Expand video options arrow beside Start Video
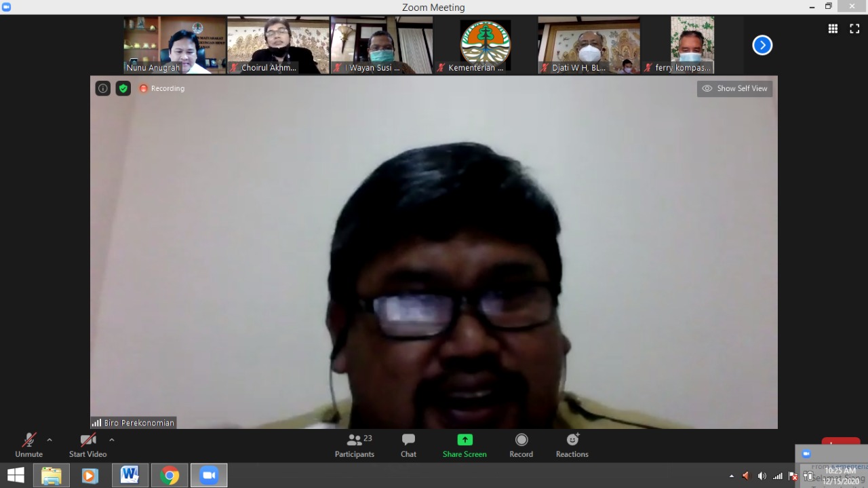868x488 pixels. (x=112, y=440)
